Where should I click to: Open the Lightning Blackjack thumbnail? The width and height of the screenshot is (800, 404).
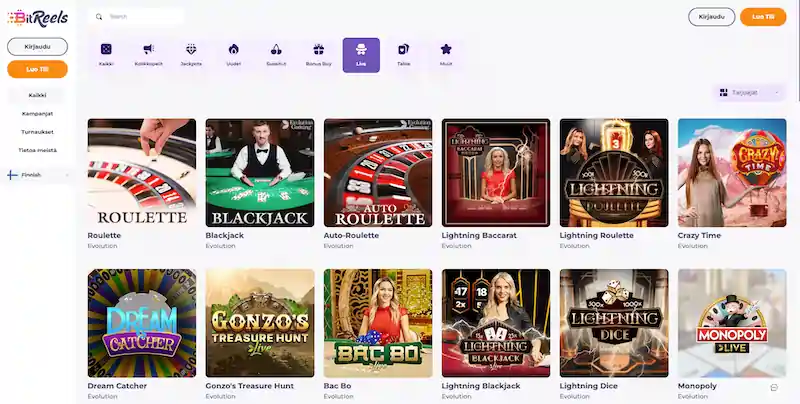pos(496,323)
